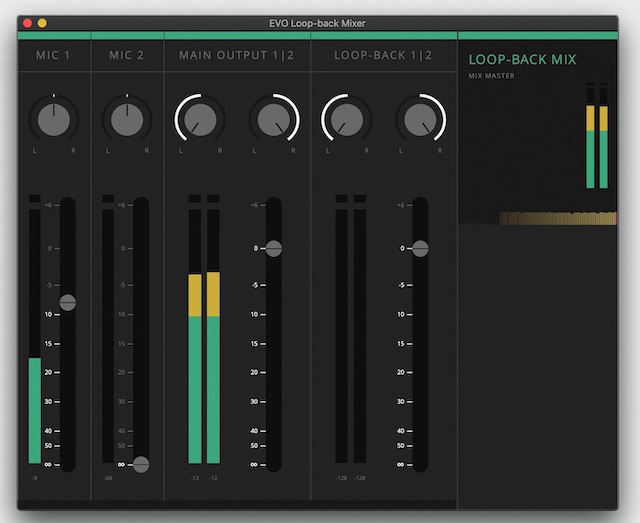
Task: Grab the MIC 1 fader handle
Action: click(x=67, y=302)
